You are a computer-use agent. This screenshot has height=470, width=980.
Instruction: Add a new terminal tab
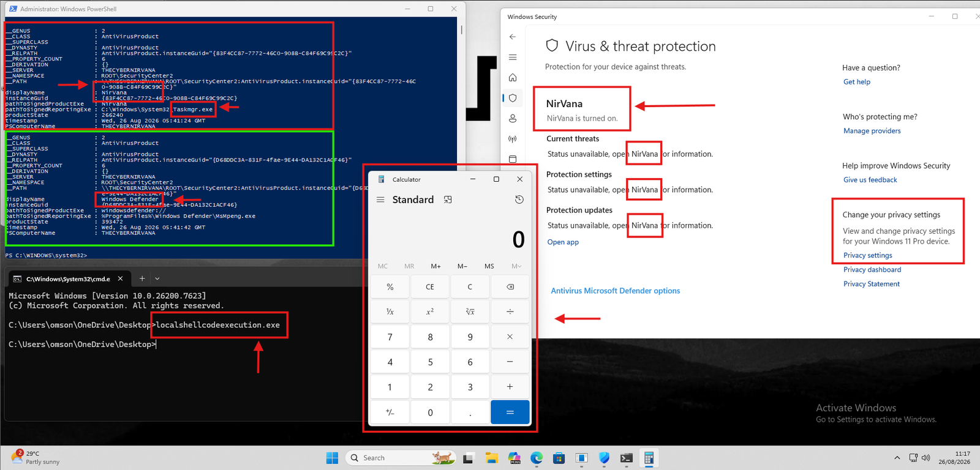pos(142,278)
